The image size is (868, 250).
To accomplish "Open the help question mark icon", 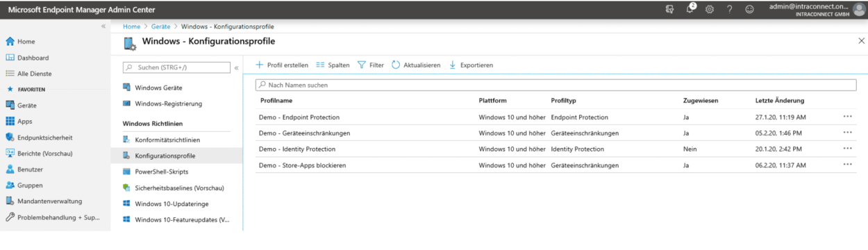I will (729, 10).
